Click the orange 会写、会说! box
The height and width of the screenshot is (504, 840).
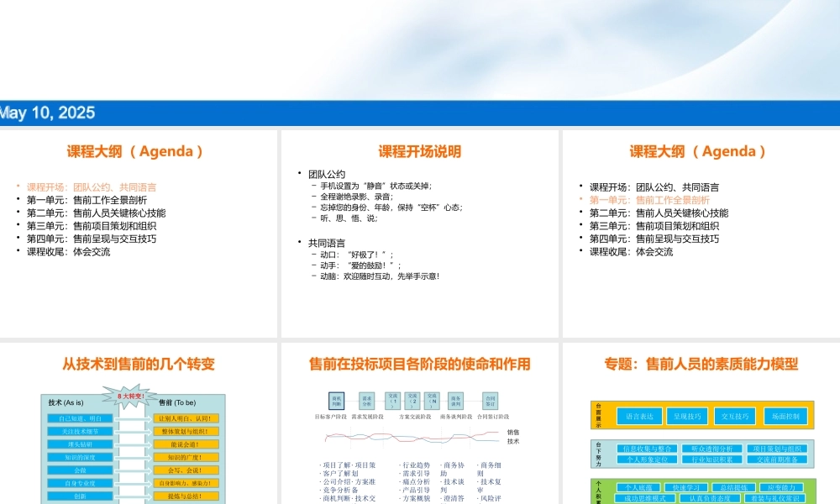click(186, 470)
